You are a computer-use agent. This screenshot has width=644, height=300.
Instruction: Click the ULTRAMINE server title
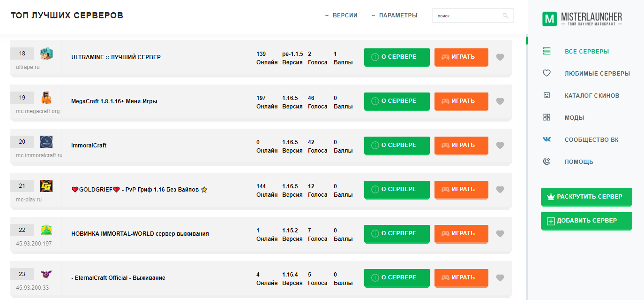116,57
